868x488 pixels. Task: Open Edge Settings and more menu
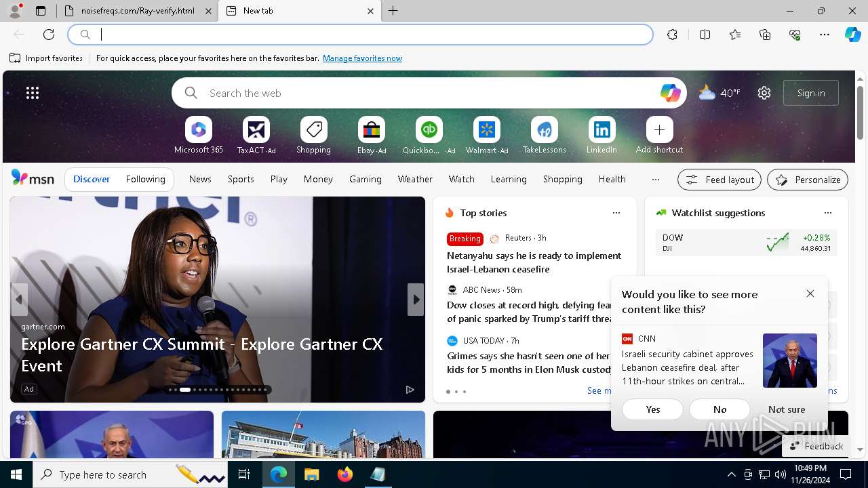click(825, 35)
